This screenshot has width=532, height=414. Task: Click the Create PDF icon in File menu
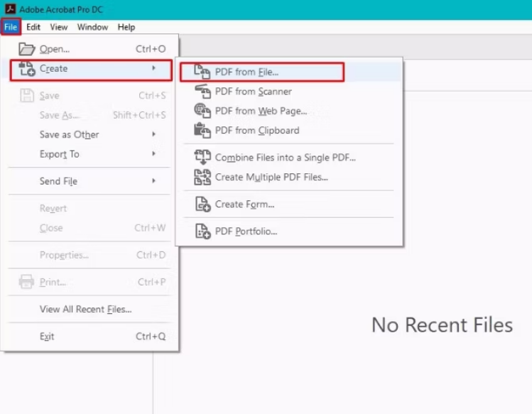[27, 69]
